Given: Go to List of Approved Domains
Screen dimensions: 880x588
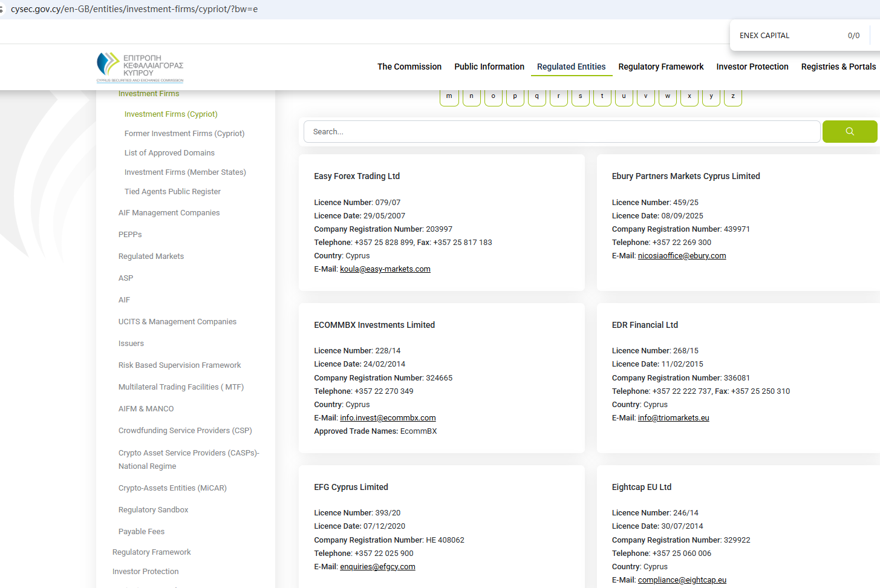Looking at the screenshot, I should coord(169,153).
